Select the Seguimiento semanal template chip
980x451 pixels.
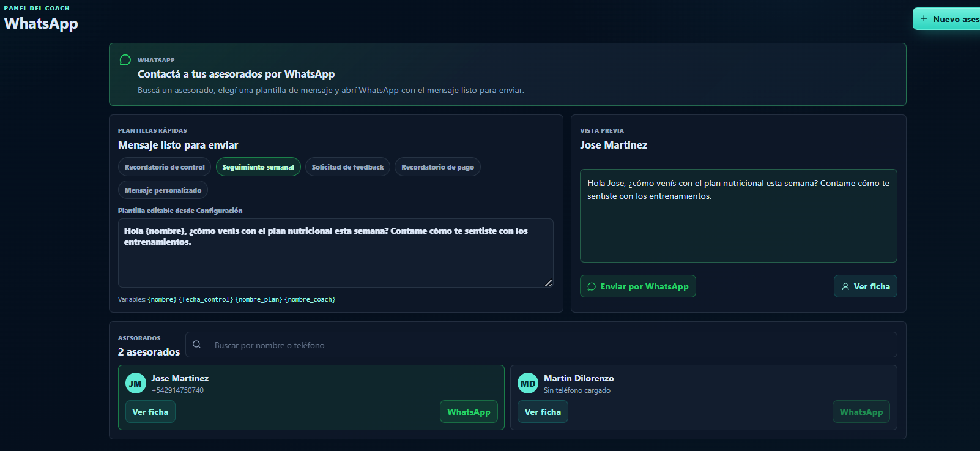(258, 167)
